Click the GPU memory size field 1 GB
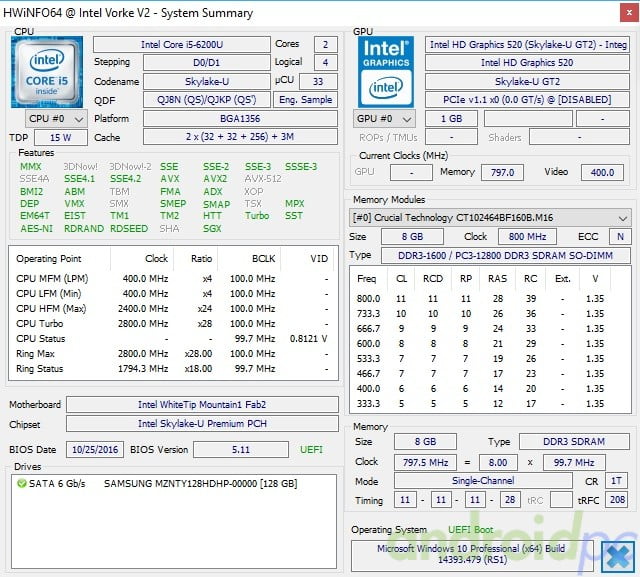640x577 pixels. (451, 119)
